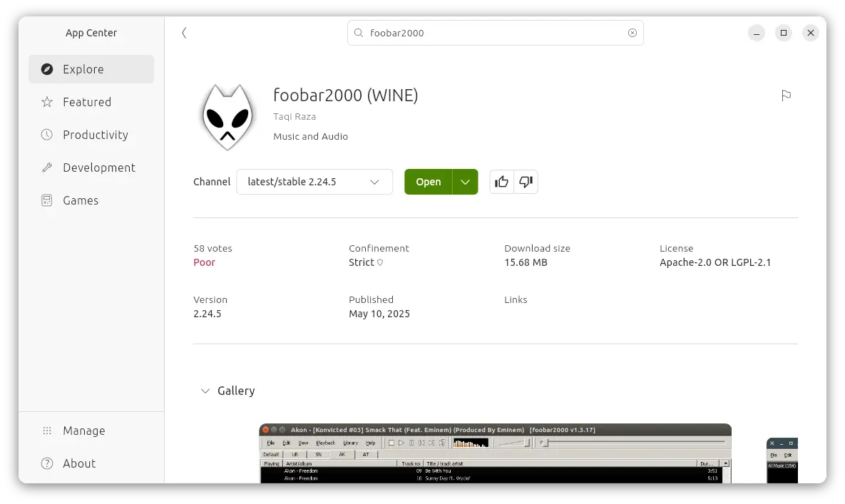Open the Manage page
845x504 pixels.
[x=91, y=431]
